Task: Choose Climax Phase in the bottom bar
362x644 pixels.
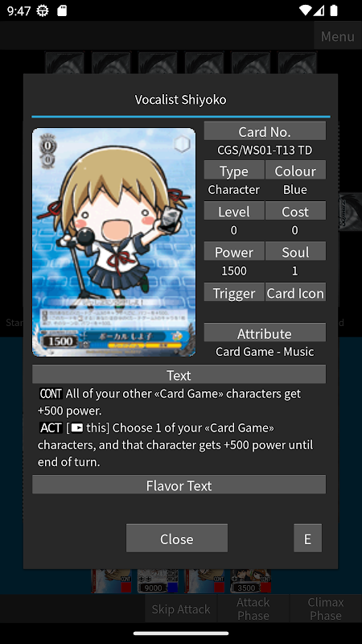Action: (326, 609)
